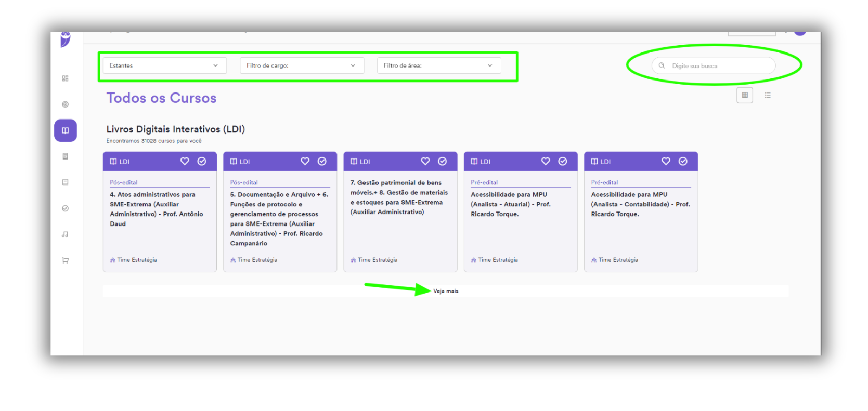Open Acessibilidade para MPU Analista Contabilidade course
Image resolution: width=868 pixels, height=411 pixels.
click(x=640, y=204)
